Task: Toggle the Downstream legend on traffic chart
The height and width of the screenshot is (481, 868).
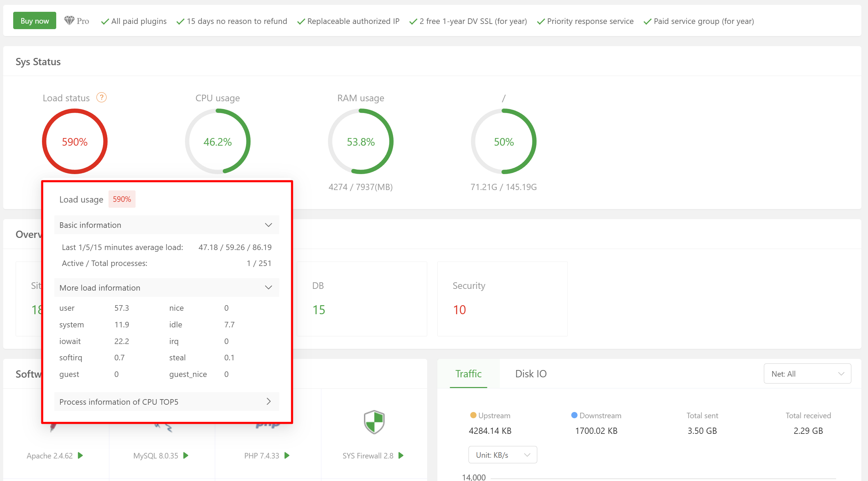Action: (596, 415)
